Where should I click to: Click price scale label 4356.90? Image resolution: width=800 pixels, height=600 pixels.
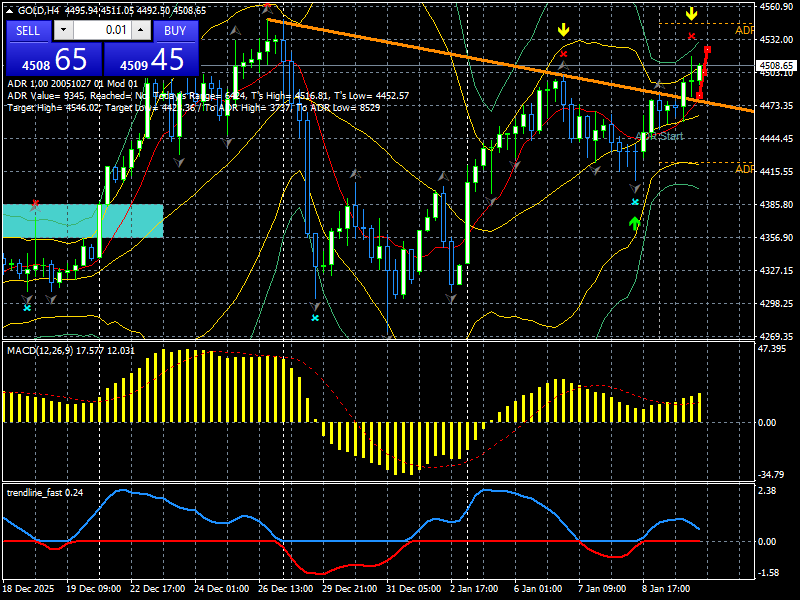(x=776, y=238)
